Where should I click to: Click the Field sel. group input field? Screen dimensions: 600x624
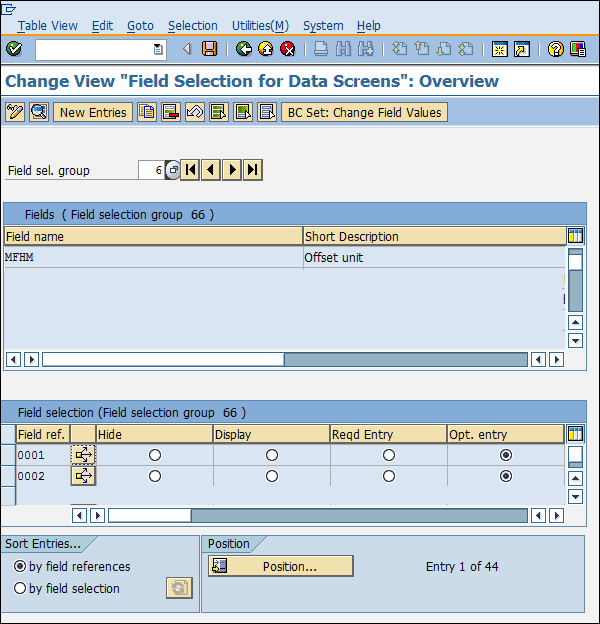[x=151, y=170]
